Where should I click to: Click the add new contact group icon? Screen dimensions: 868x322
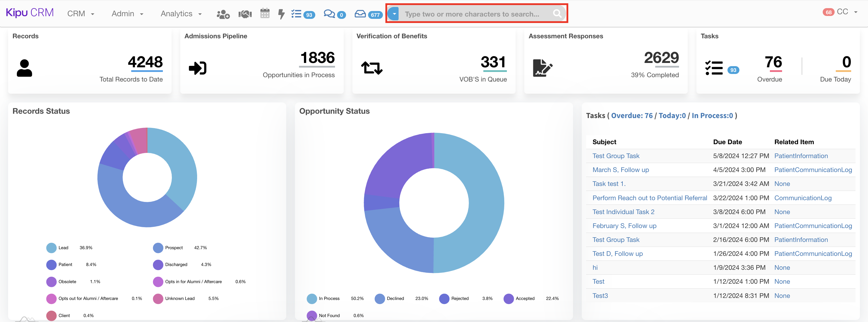[x=223, y=14]
